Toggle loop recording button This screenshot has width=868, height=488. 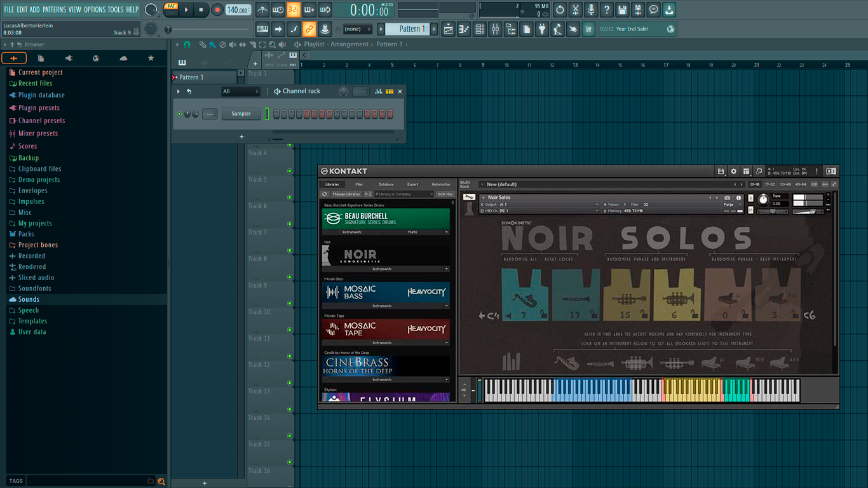pyautogui.click(x=325, y=10)
